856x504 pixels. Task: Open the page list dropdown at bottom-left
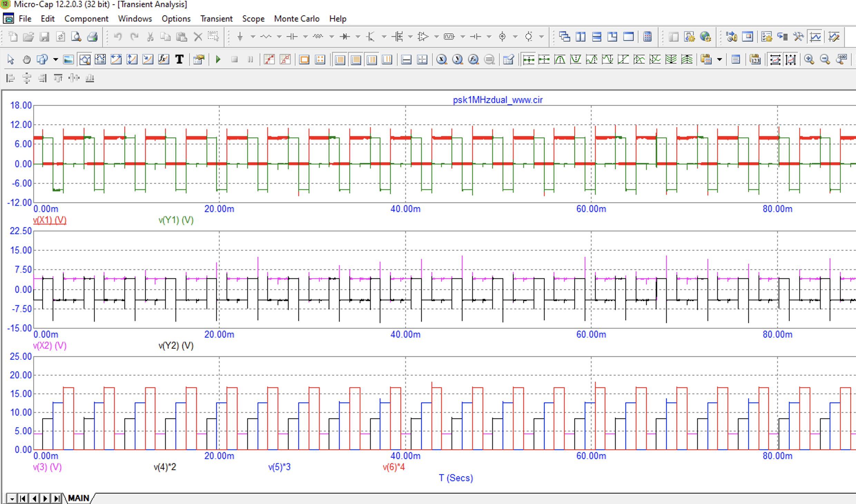point(12,498)
